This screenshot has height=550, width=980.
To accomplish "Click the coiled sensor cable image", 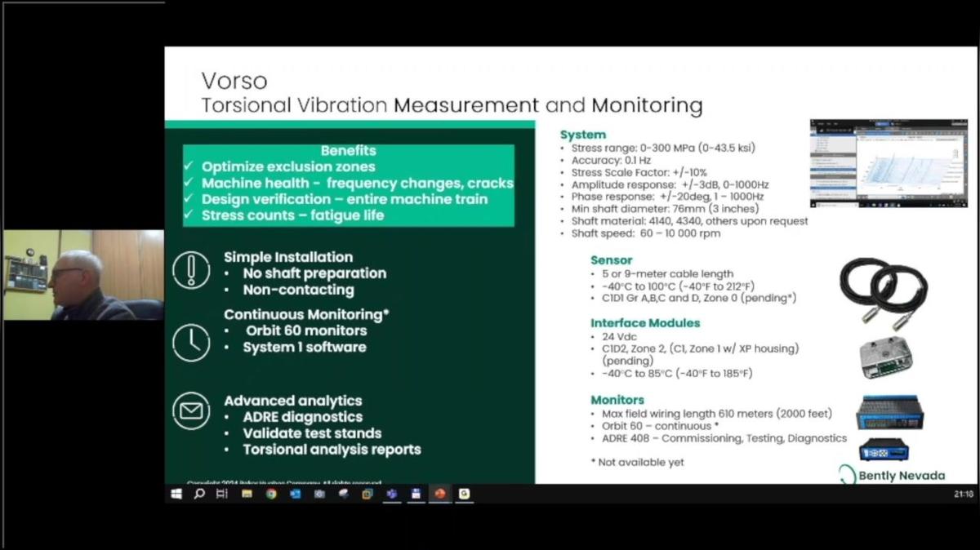I will point(884,292).
